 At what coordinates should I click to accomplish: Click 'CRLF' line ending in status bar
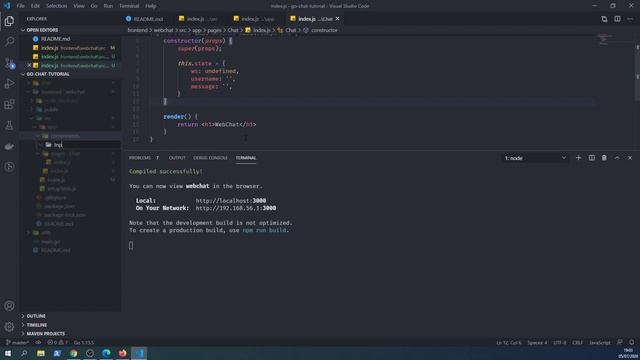click(x=577, y=342)
